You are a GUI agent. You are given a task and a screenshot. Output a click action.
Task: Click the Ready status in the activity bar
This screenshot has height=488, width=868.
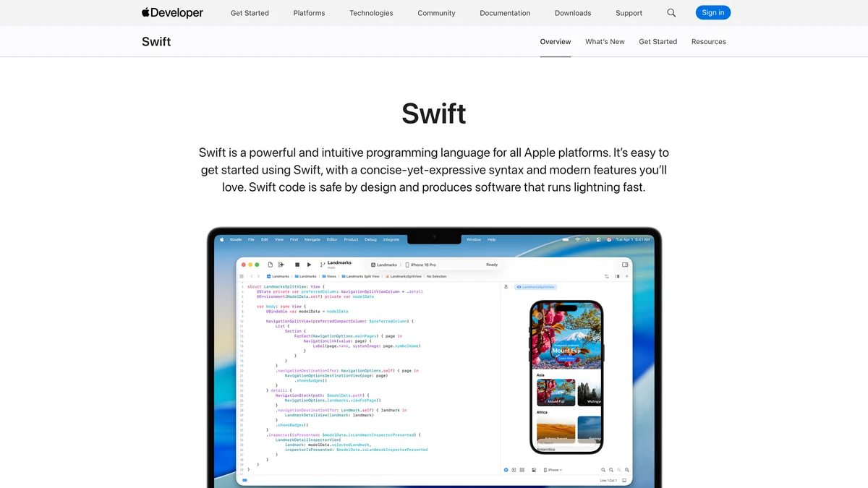coord(492,265)
